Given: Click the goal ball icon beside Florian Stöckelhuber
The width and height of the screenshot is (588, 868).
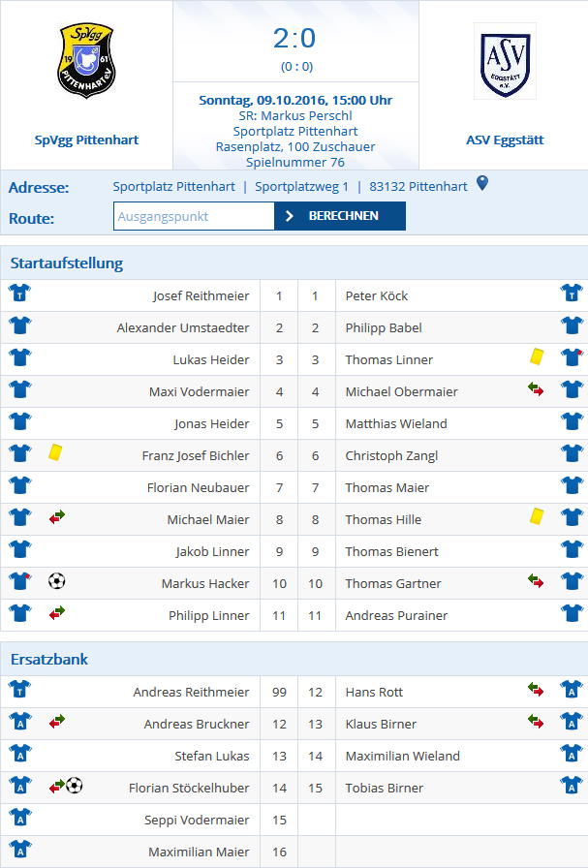Looking at the screenshot, I should pyautogui.click(x=75, y=785).
